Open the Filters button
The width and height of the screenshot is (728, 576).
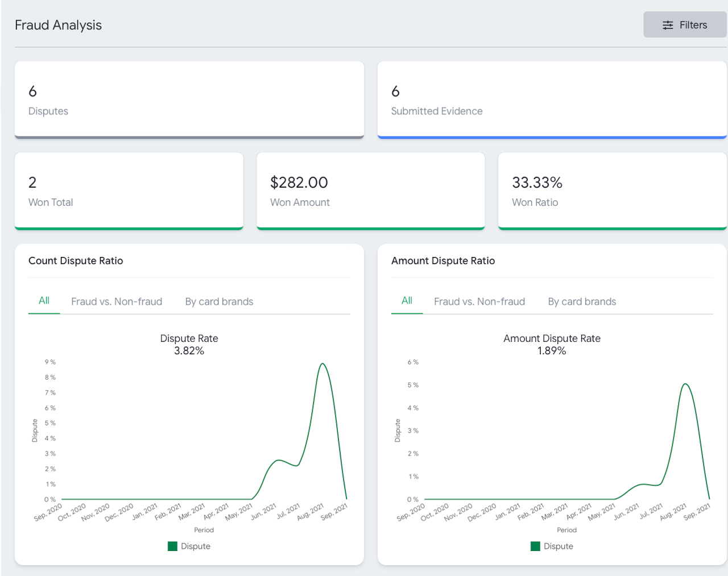coord(685,25)
